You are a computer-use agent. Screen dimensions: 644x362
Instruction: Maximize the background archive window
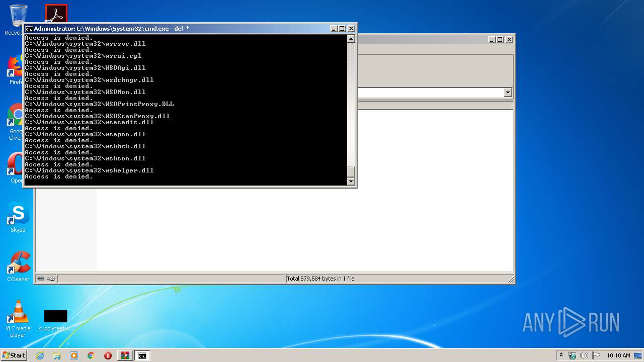pos(500,39)
